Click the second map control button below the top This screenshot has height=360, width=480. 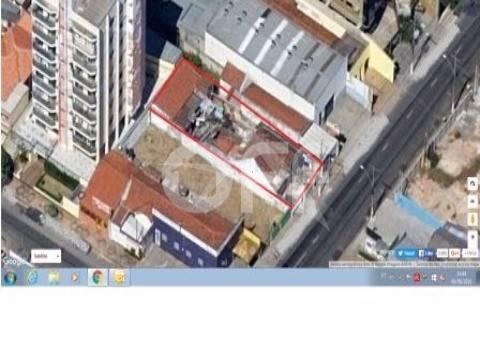pyautogui.click(x=472, y=202)
